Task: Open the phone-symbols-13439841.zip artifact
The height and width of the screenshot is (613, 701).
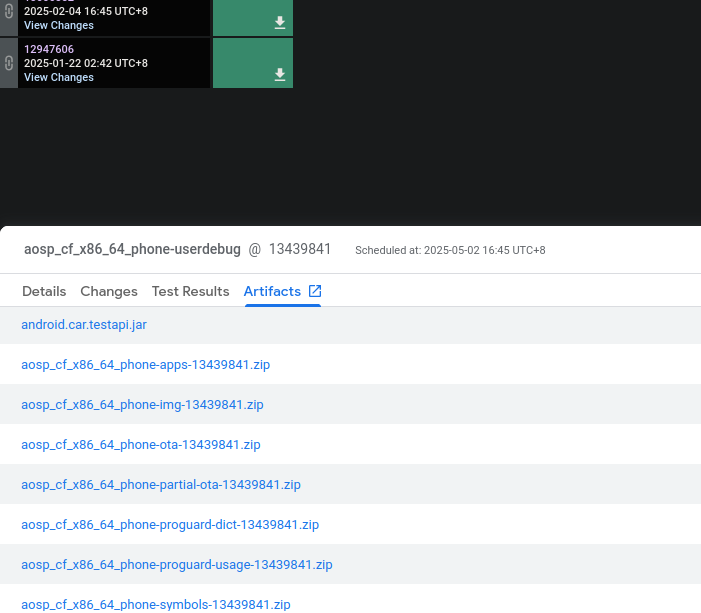Action: (x=156, y=605)
